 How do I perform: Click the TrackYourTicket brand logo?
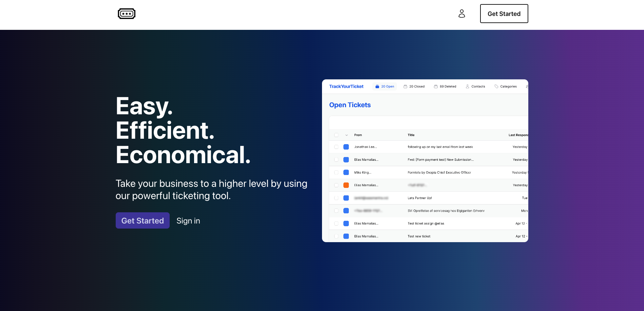346,86
